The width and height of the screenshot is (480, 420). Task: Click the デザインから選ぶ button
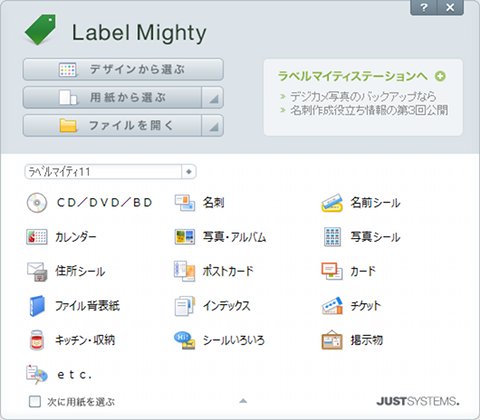coord(123,69)
